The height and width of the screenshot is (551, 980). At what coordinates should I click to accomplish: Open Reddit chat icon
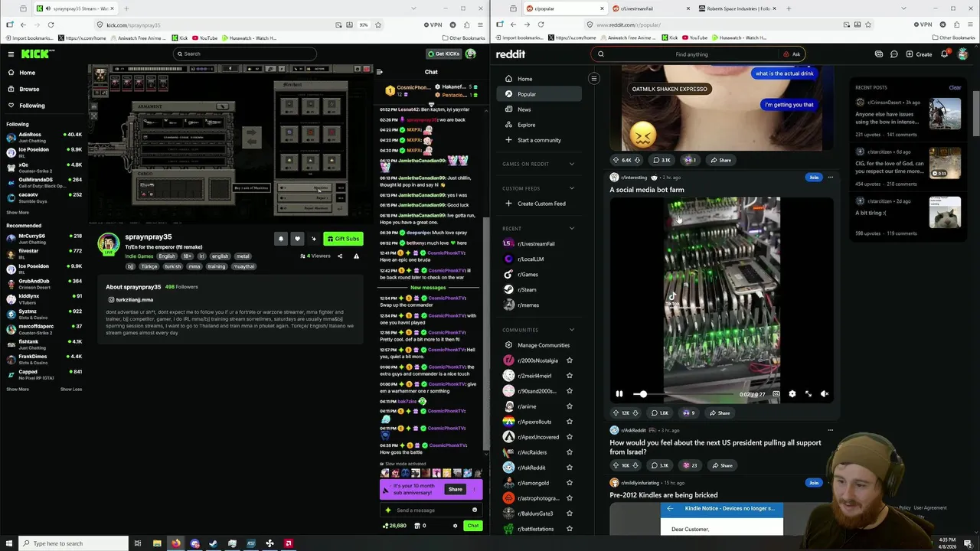coord(893,54)
